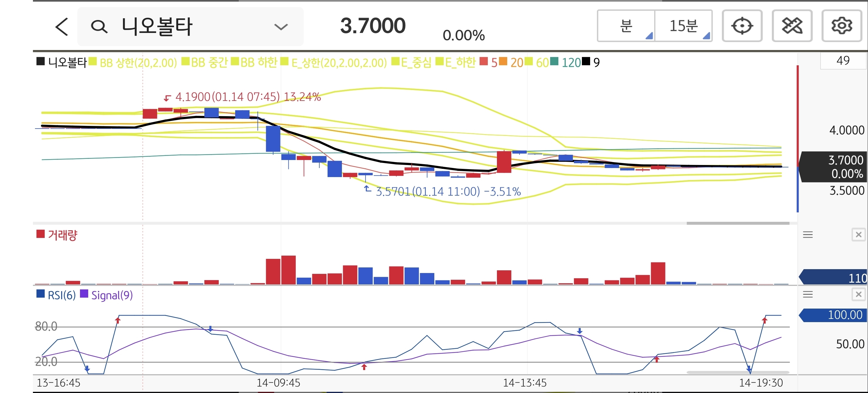Open the drawing tools ruler-pencil icon

tap(792, 26)
